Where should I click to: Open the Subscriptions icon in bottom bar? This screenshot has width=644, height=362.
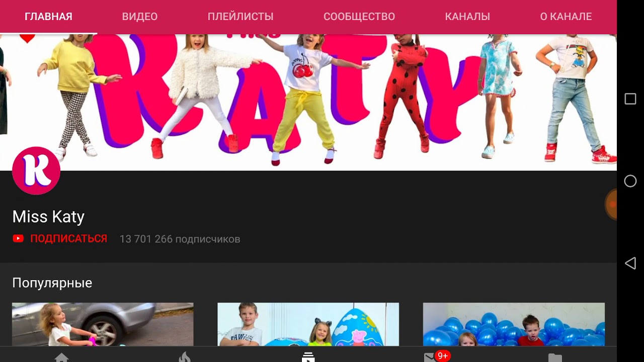[308, 357]
